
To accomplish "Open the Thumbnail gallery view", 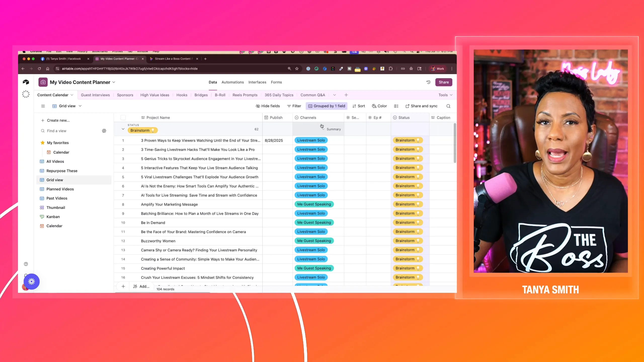I will point(56,207).
